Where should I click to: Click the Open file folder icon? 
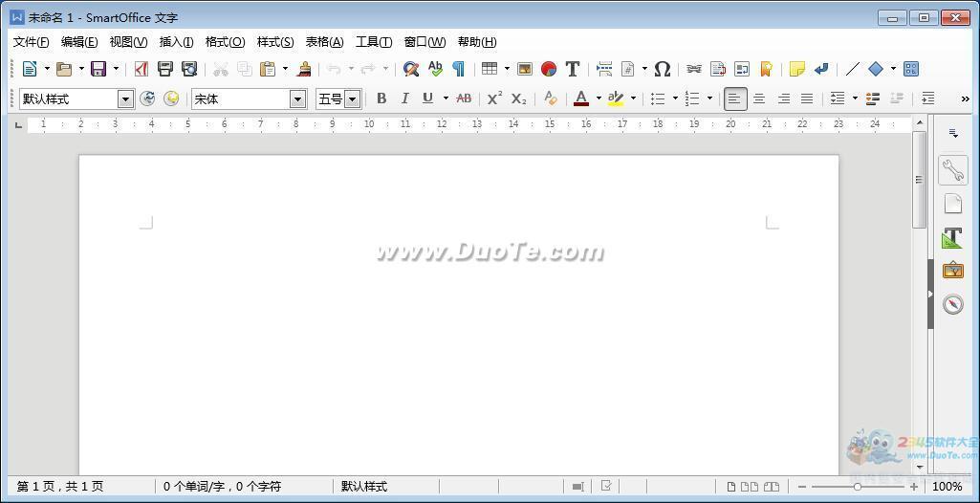coord(64,69)
